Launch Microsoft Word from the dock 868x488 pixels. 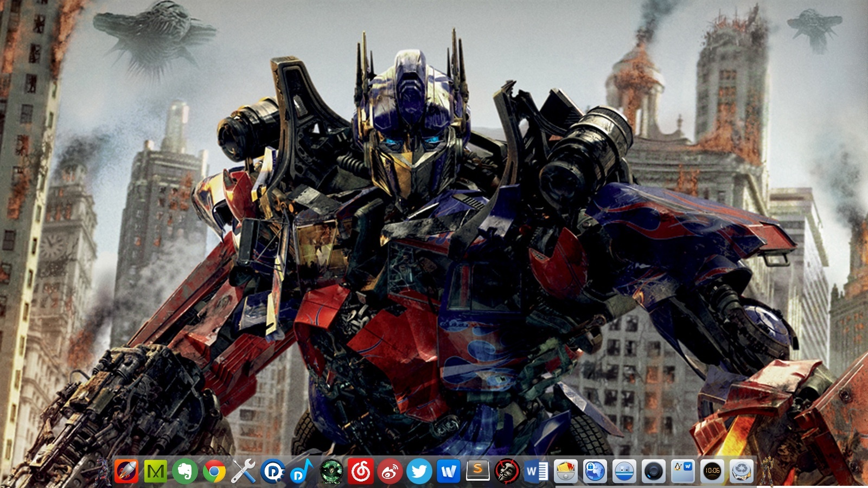pyautogui.click(x=537, y=471)
